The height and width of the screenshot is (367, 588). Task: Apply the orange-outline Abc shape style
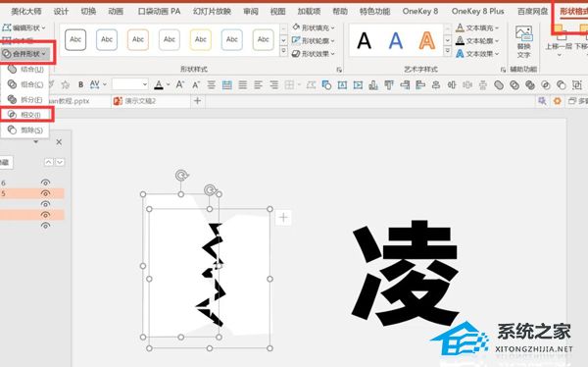(138, 39)
